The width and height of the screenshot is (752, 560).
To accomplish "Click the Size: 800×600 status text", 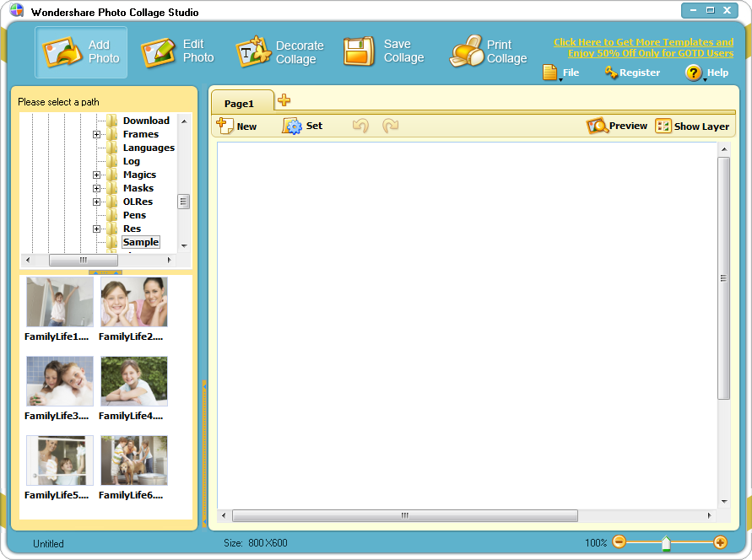I will [255, 543].
